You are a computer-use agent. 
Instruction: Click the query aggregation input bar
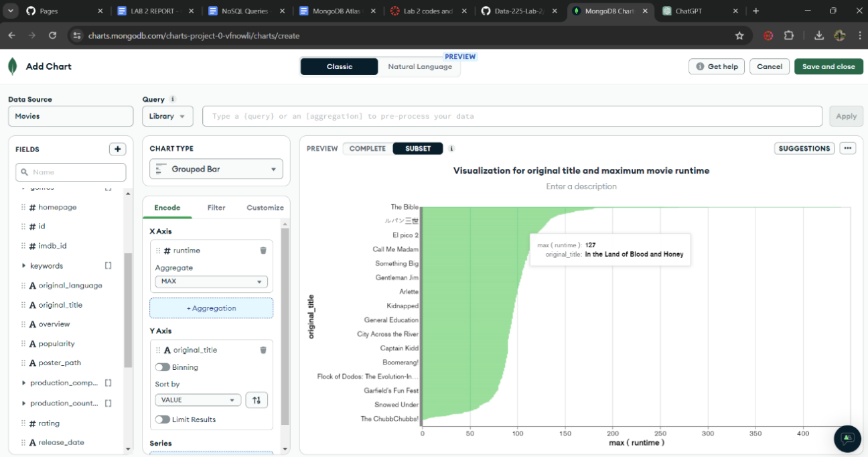[512, 116]
